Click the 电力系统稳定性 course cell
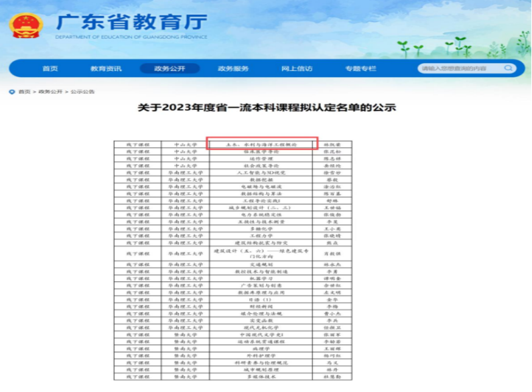This screenshot has height=392, width=532. pos(261,214)
